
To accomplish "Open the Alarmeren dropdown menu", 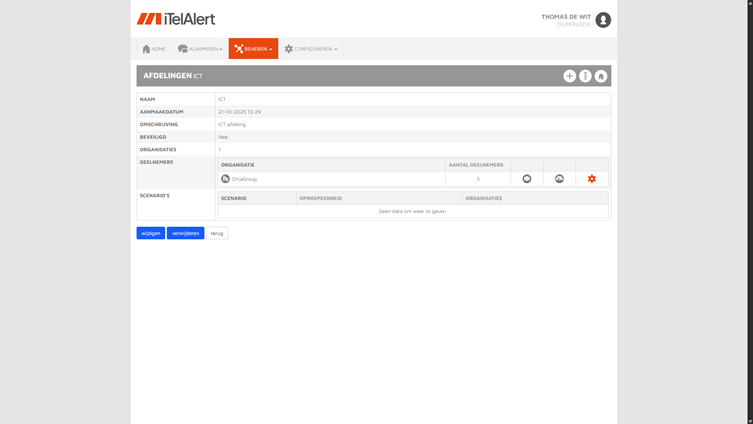I will click(x=200, y=48).
